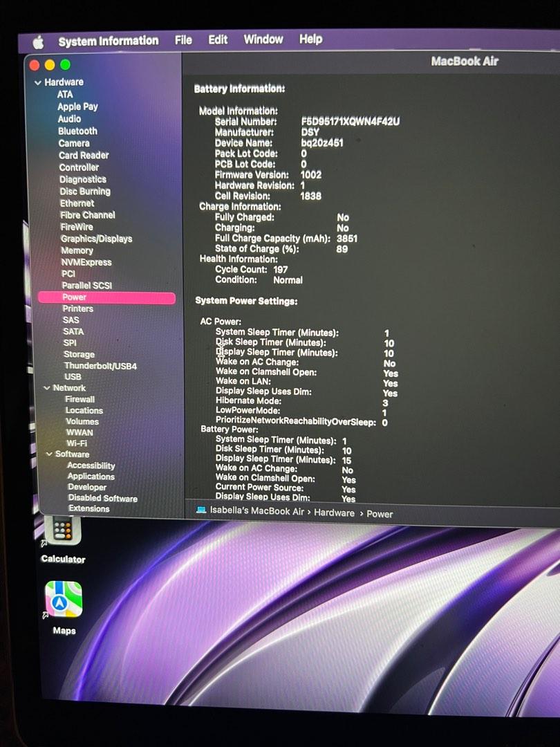Screen dimensions: 560x747
Task: Select Disabled Software in the sidebar
Action: tap(103, 498)
